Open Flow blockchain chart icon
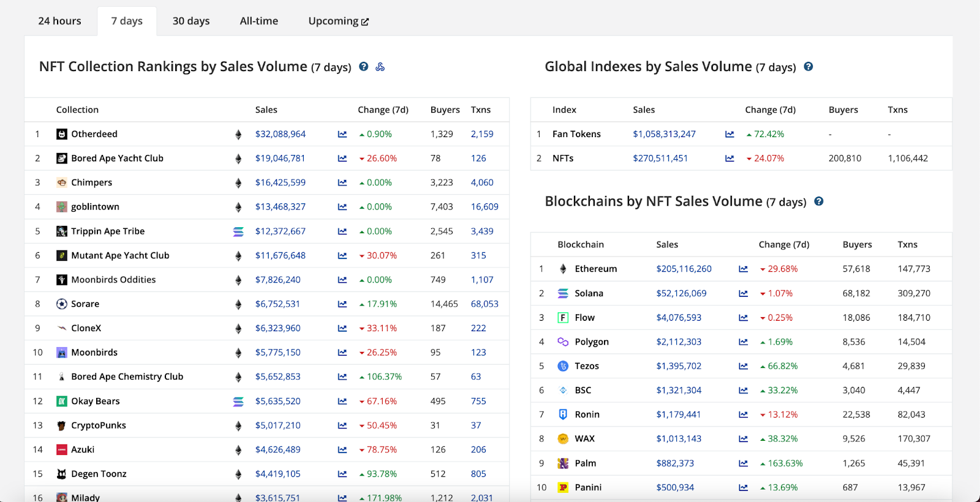The width and height of the screenshot is (980, 502). (743, 318)
